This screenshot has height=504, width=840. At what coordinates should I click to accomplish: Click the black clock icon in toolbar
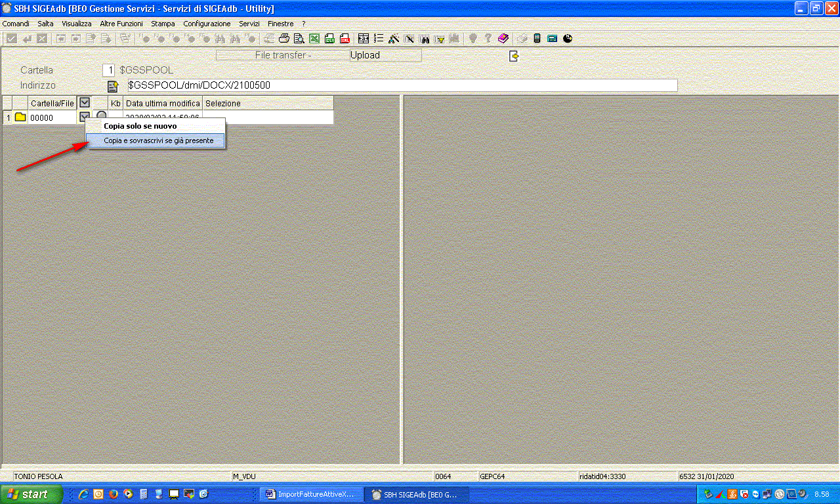568,39
